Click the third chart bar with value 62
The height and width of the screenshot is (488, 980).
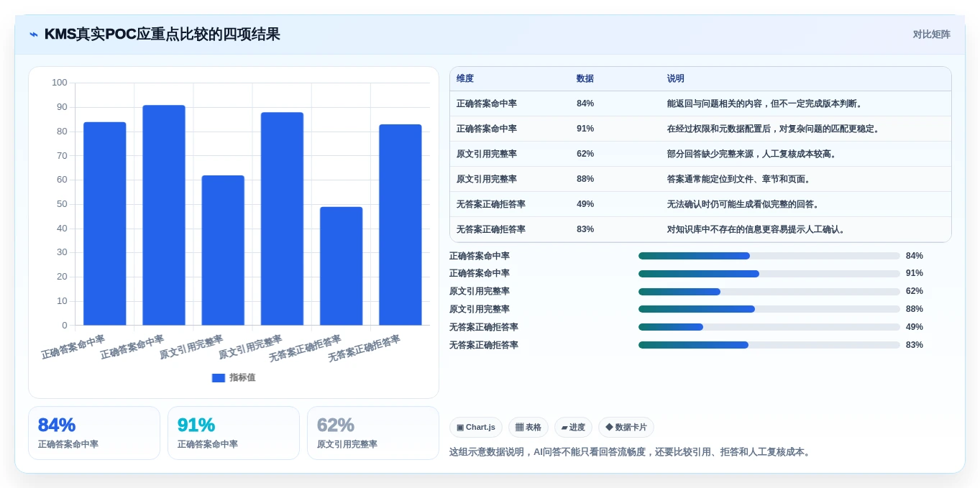coord(223,250)
